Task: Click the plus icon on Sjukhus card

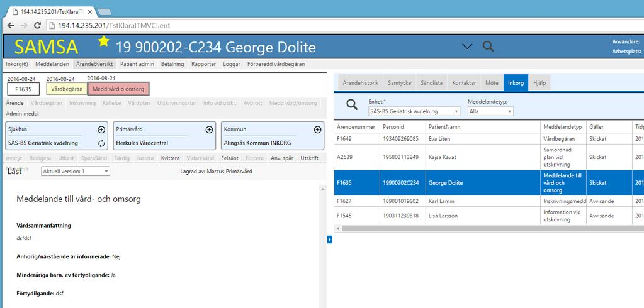Action: 101,129
